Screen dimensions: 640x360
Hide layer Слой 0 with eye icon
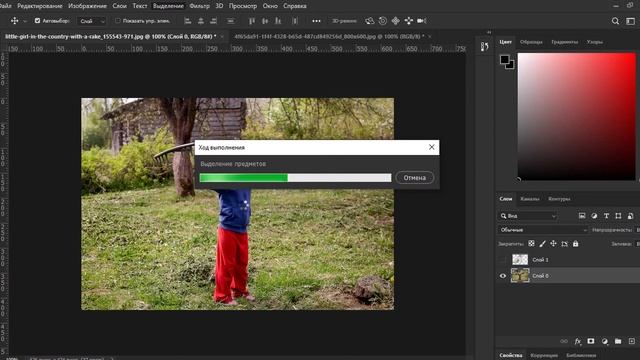tap(503, 276)
